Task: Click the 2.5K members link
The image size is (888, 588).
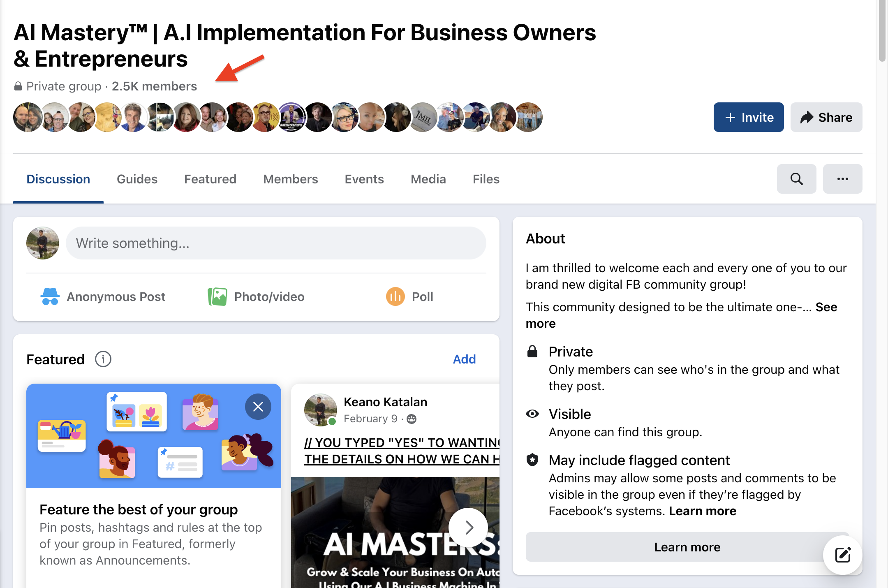Action: pyautogui.click(x=155, y=86)
